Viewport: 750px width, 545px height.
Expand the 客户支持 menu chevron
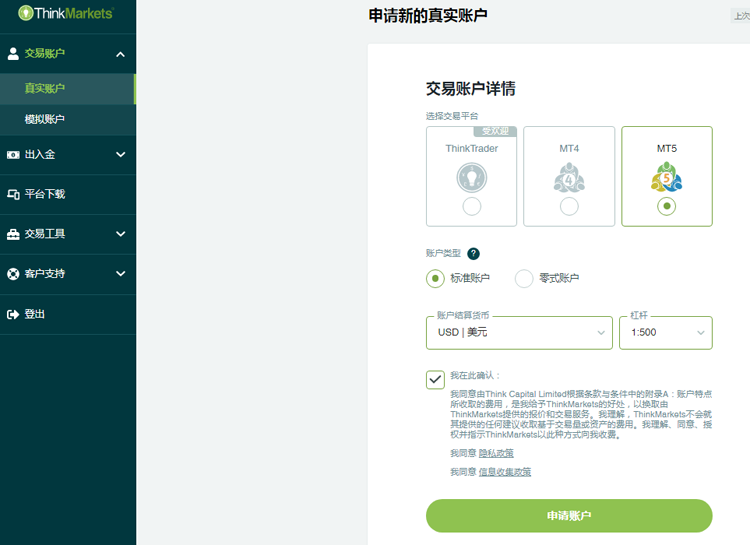pyautogui.click(x=121, y=274)
